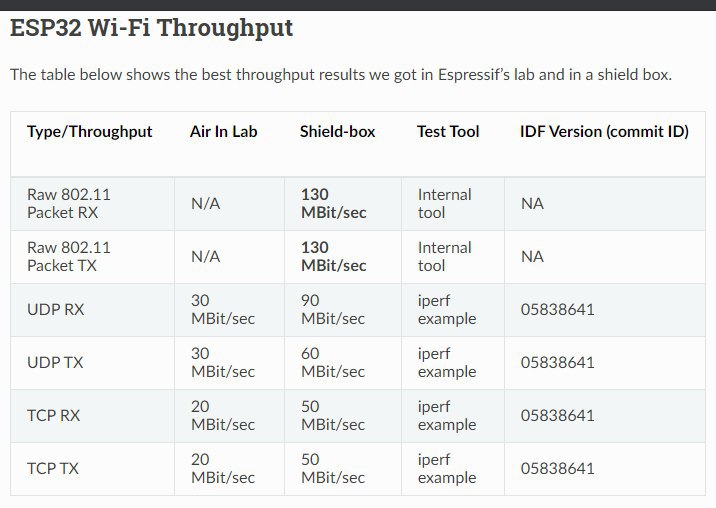Click commit ID 05838641 in the TCP TX row
Screen dimensions: 716x508
point(557,468)
